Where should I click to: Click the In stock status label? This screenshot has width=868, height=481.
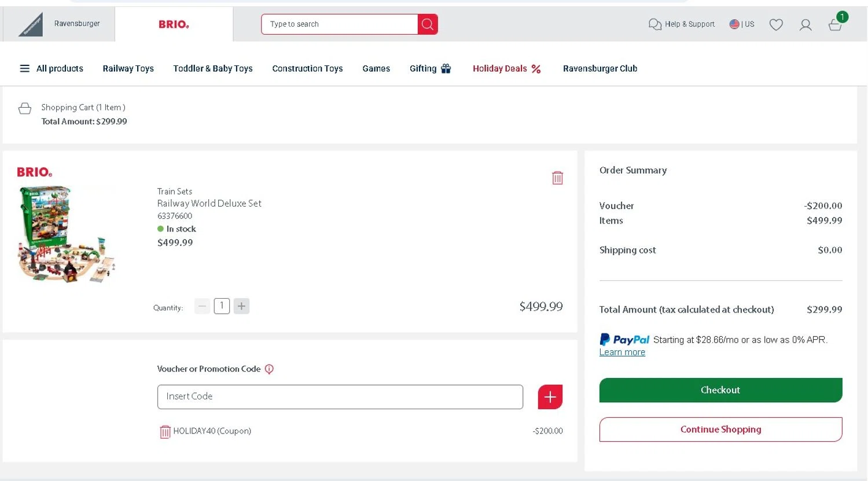pos(181,229)
